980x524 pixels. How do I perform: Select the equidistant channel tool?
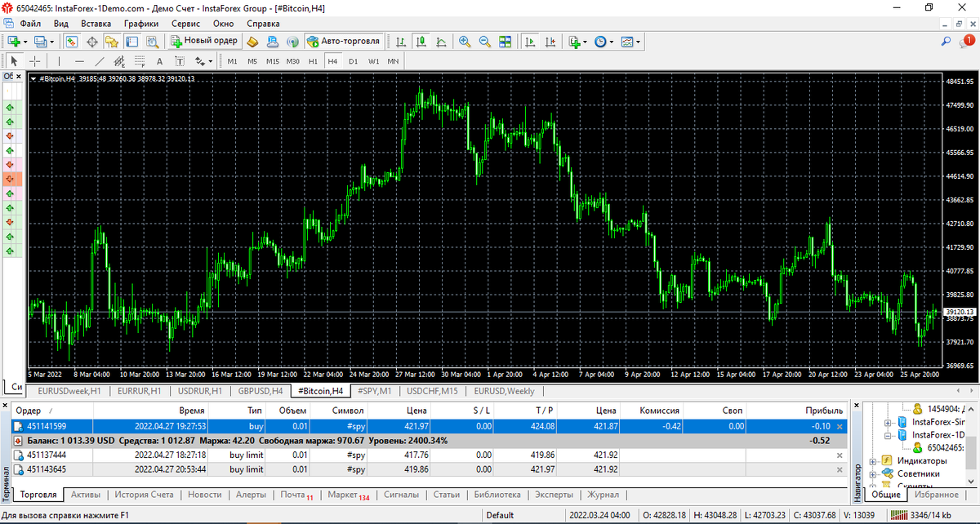(119, 61)
